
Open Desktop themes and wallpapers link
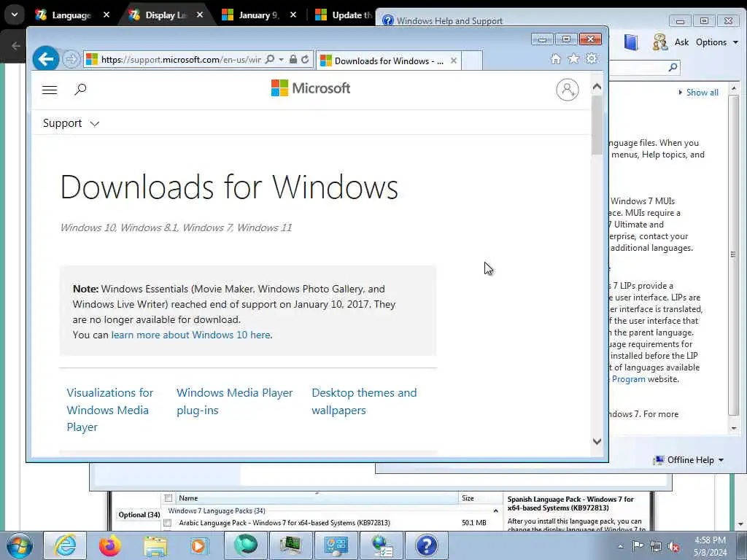coord(365,402)
